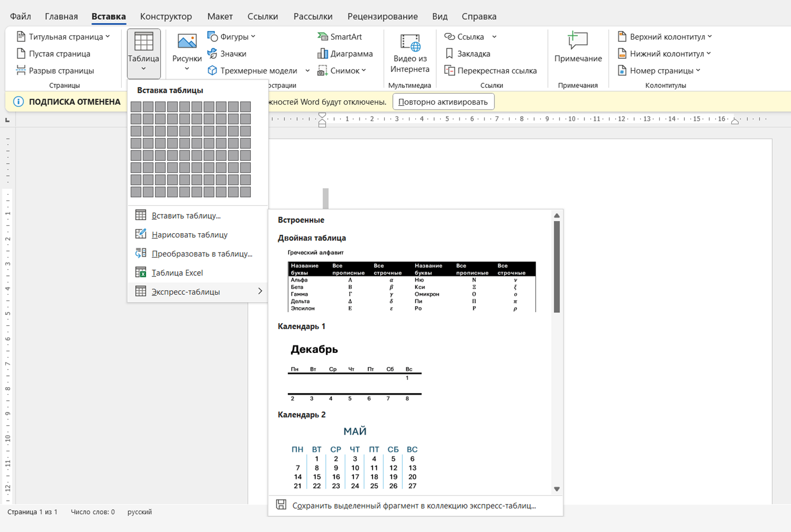The image size is (791, 532).
Task: Insert a hyperlink with Ссылка
Action: pyautogui.click(x=464, y=36)
